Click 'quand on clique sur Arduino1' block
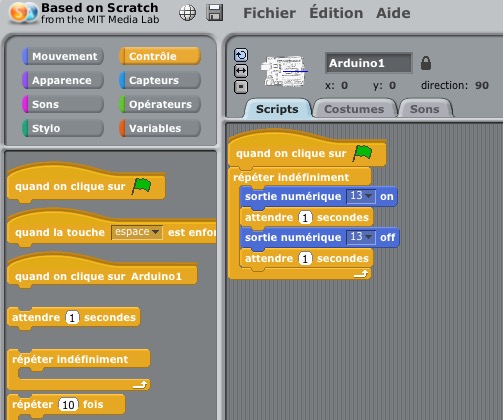This screenshot has width=503, height=420. pyautogui.click(x=102, y=272)
